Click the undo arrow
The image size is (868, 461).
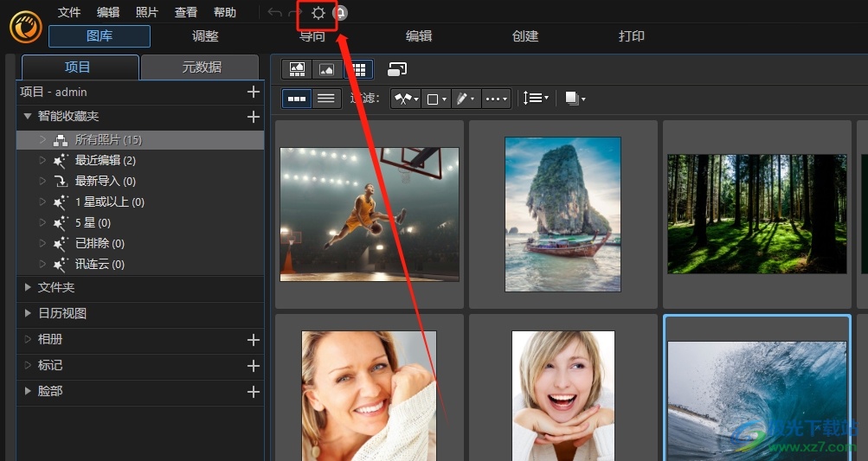coord(274,13)
